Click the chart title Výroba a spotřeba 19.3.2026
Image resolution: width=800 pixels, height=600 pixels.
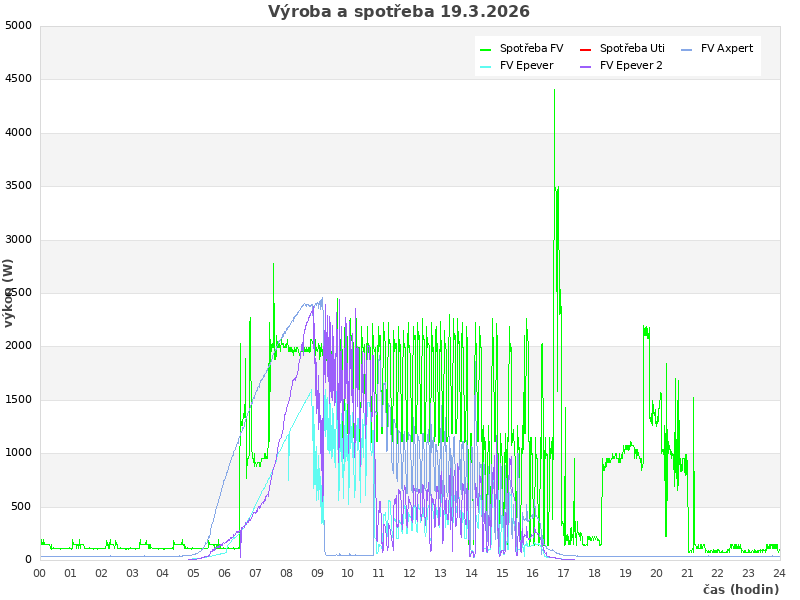pyautogui.click(x=399, y=12)
